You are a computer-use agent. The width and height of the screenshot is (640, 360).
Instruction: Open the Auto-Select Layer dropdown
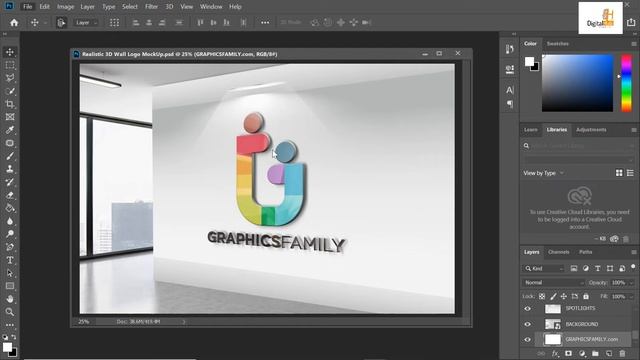pyautogui.click(x=86, y=22)
